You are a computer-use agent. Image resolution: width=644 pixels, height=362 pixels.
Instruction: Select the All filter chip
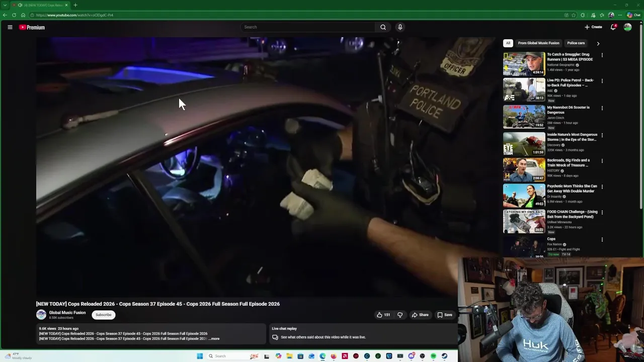tap(508, 43)
